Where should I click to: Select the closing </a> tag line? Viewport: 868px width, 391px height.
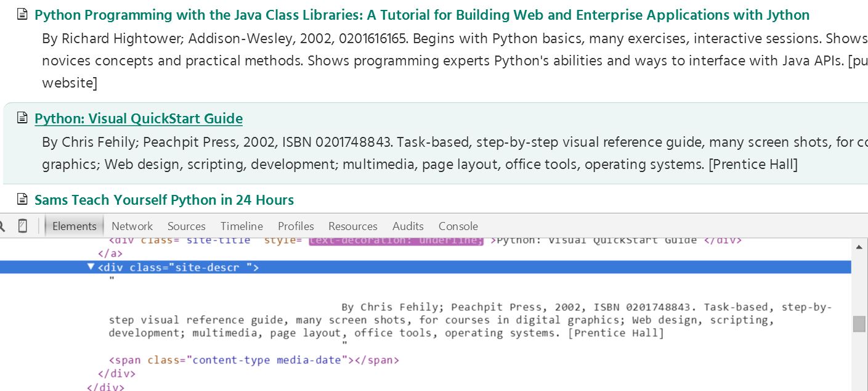point(110,253)
